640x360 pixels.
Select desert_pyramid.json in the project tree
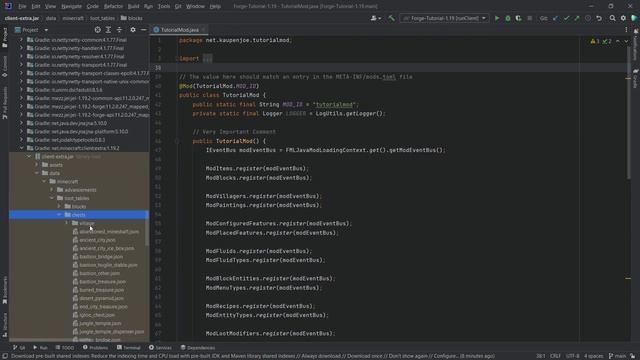pos(101,298)
